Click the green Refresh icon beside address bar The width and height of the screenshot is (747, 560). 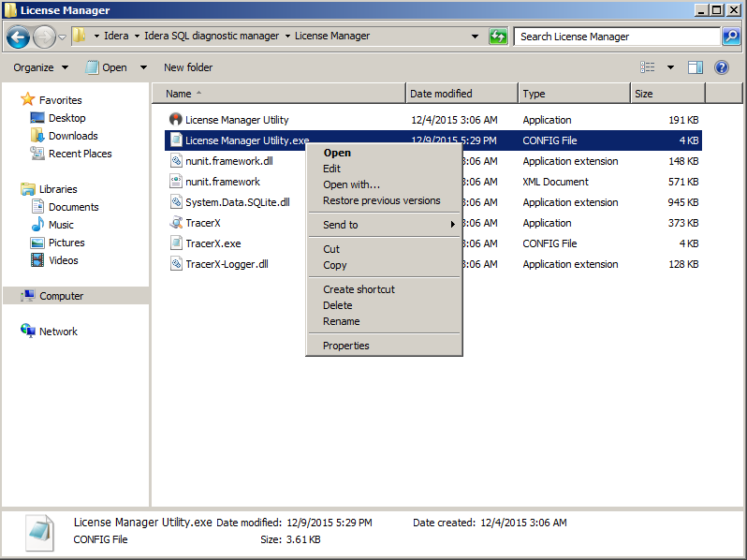(x=498, y=37)
